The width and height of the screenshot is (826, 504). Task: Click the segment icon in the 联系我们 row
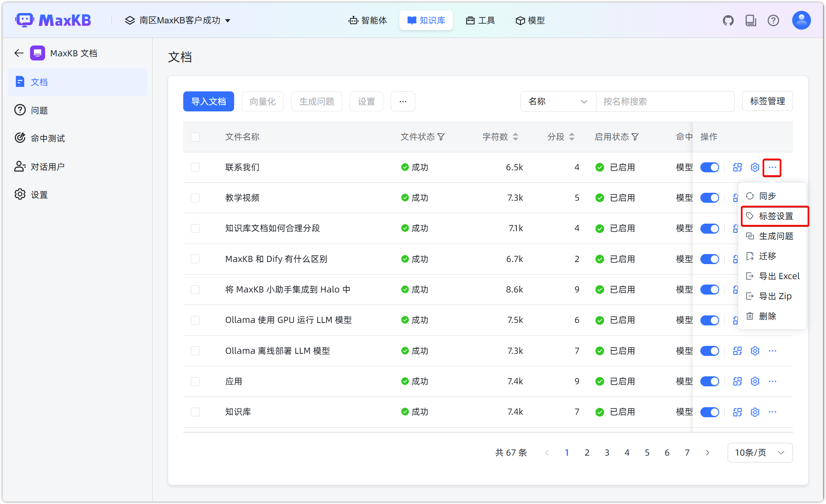[x=737, y=167]
